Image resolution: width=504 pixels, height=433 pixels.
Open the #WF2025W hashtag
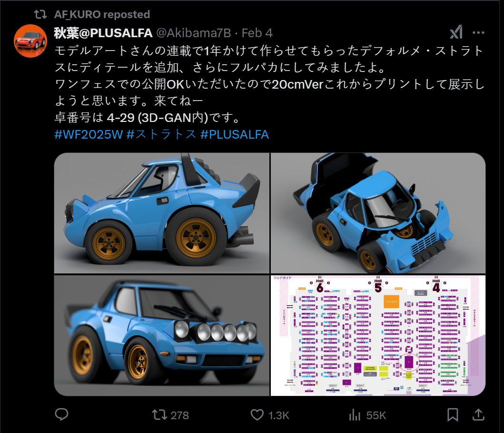(x=89, y=134)
